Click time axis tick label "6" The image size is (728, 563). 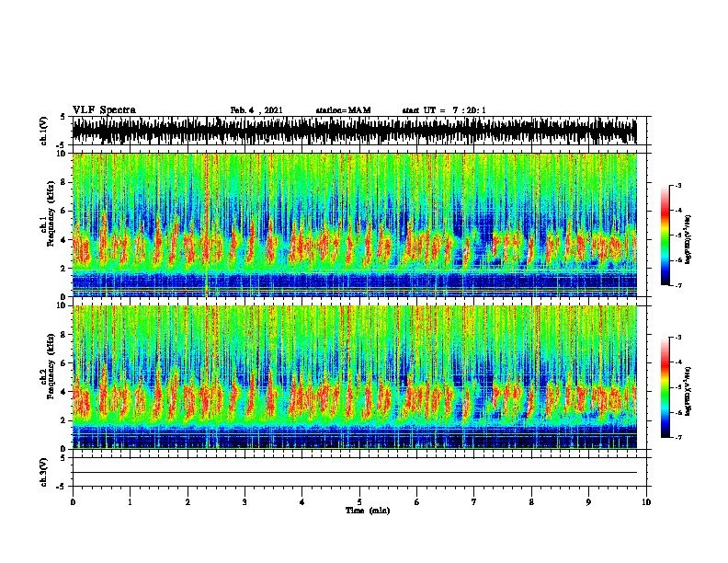click(x=417, y=502)
